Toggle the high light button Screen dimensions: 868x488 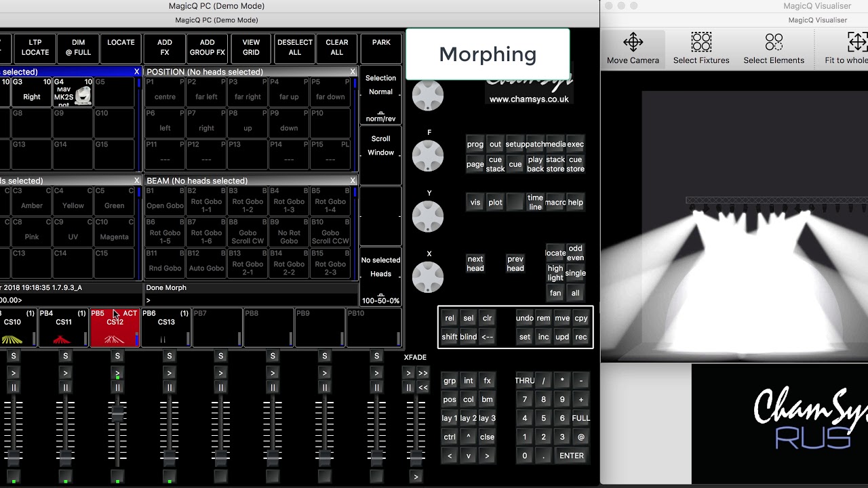pos(555,273)
